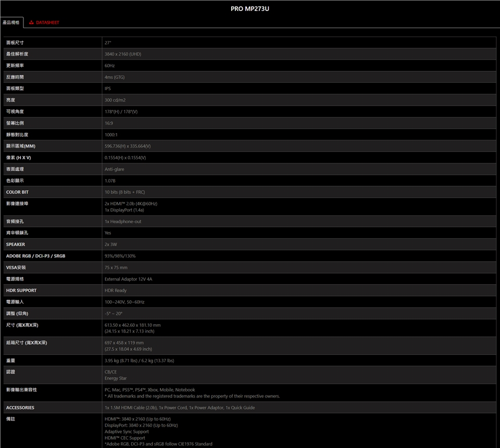Viewport: 500px width, 448px height.
Task: Select the DisplayPort: 3840 x 2160 note line
Action: 141,426
